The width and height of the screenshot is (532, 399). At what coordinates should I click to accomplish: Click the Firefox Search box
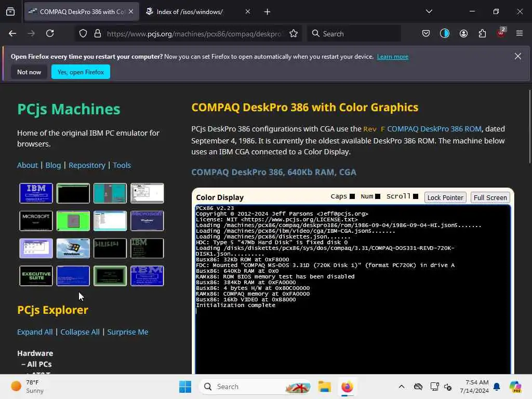(x=354, y=34)
